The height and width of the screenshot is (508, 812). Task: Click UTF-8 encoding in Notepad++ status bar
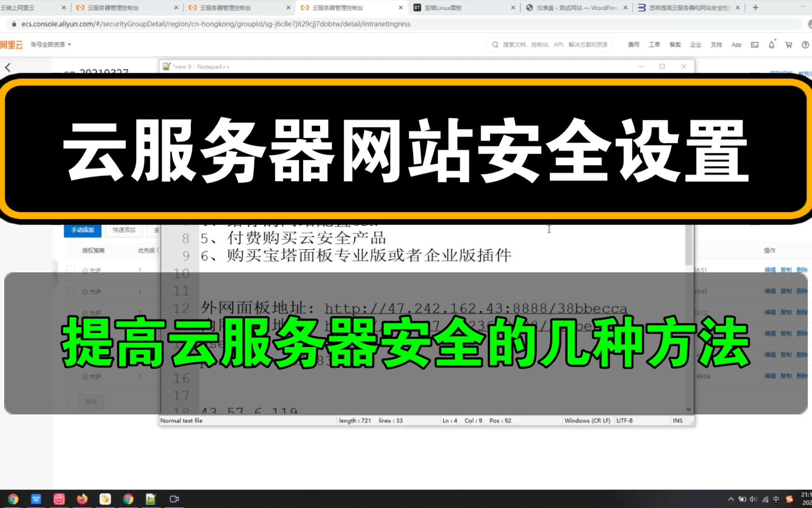625,421
